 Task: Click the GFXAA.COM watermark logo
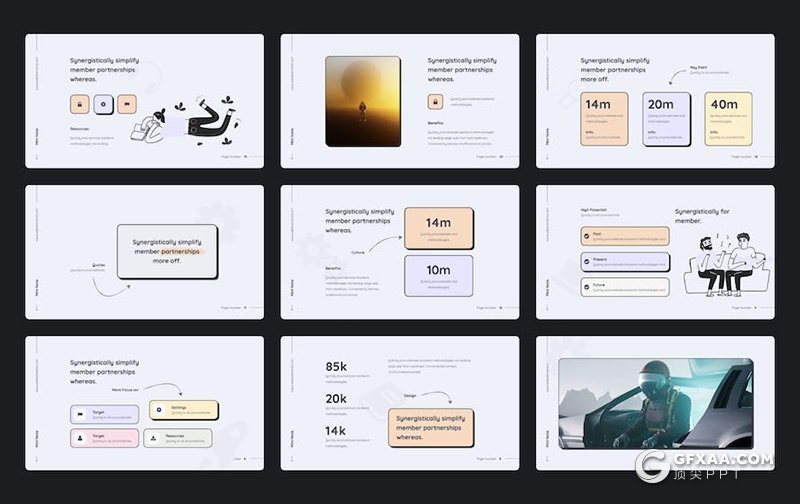(705, 466)
